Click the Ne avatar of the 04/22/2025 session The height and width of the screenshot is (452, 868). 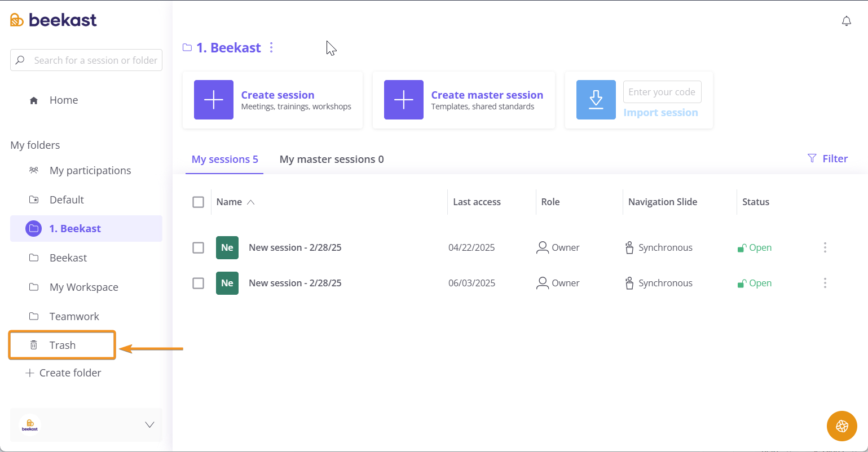[227, 247]
